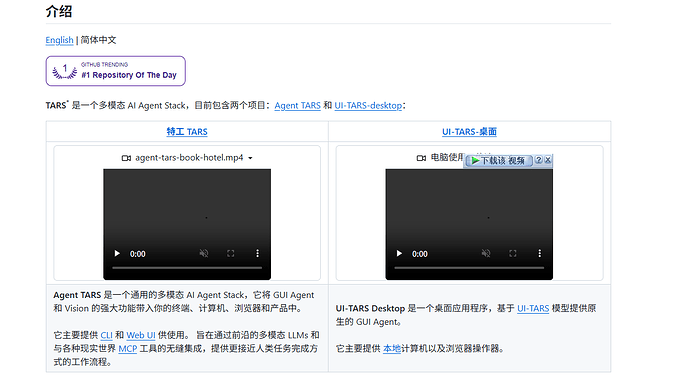Open the MCP link
Viewport: 690px width, 387px height.
[128, 349]
